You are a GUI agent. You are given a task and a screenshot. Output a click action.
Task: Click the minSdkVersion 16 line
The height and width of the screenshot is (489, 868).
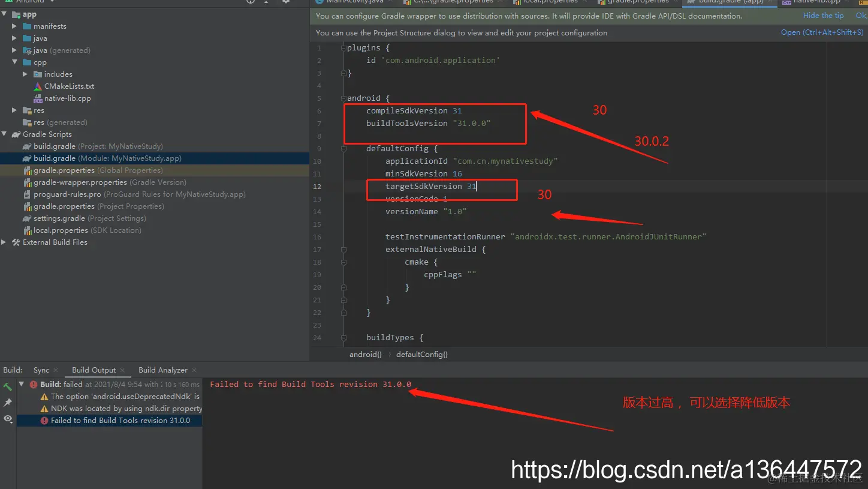tap(424, 174)
